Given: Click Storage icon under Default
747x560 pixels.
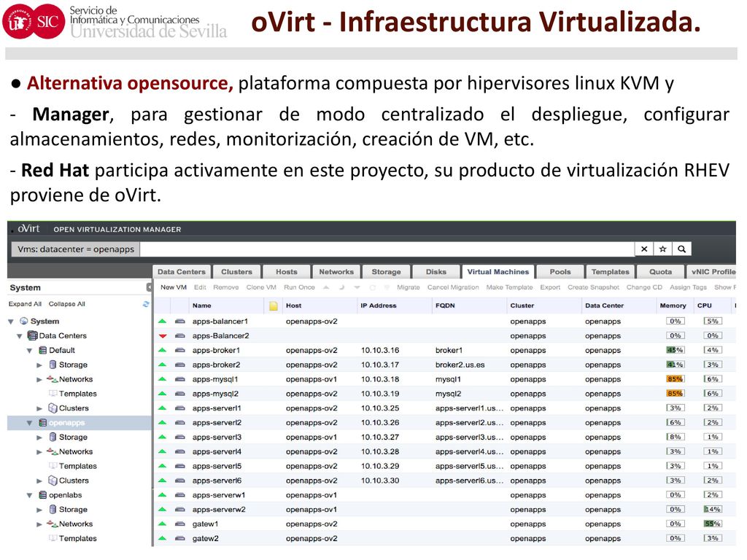Looking at the screenshot, I should point(53,365).
